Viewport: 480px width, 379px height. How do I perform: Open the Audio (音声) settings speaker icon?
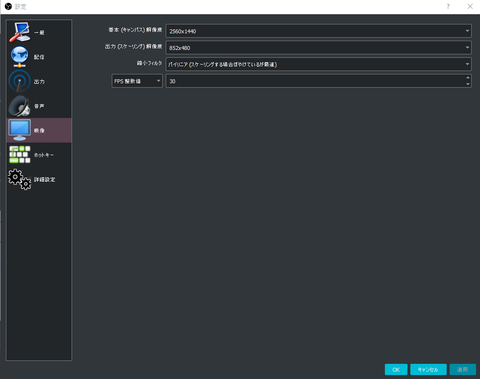pyautogui.click(x=19, y=106)
